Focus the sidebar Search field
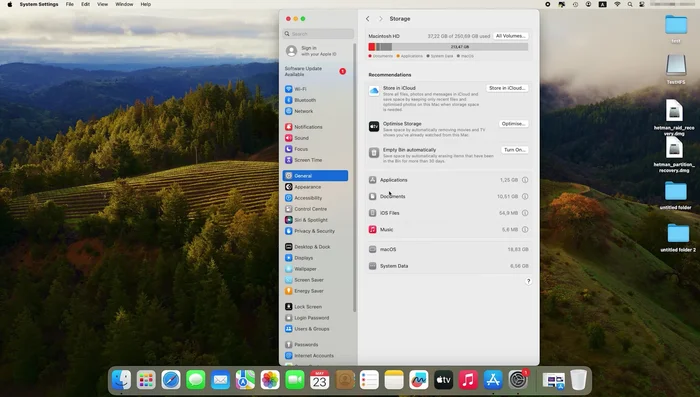Viewport: 700px width, 397px height. (318, 34)
